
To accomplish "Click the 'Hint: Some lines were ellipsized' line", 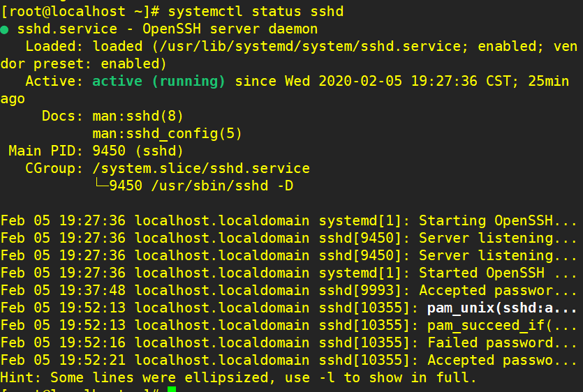I will click(237, 377).
